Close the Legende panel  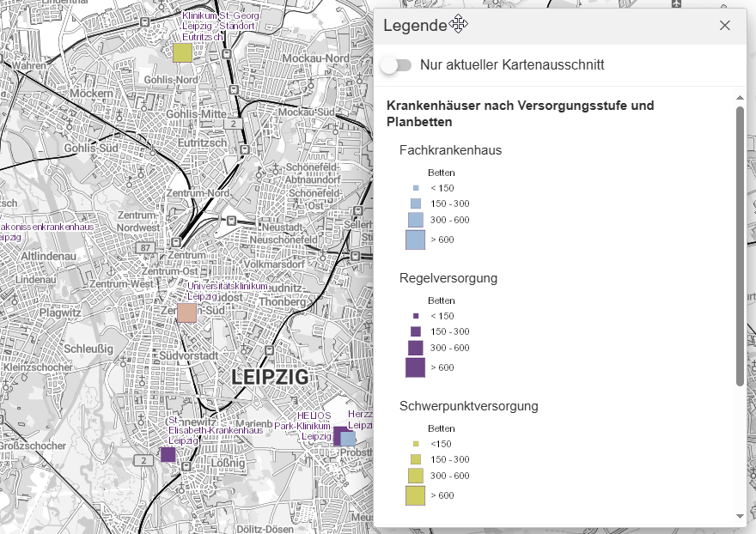click(x=724, y=25)
